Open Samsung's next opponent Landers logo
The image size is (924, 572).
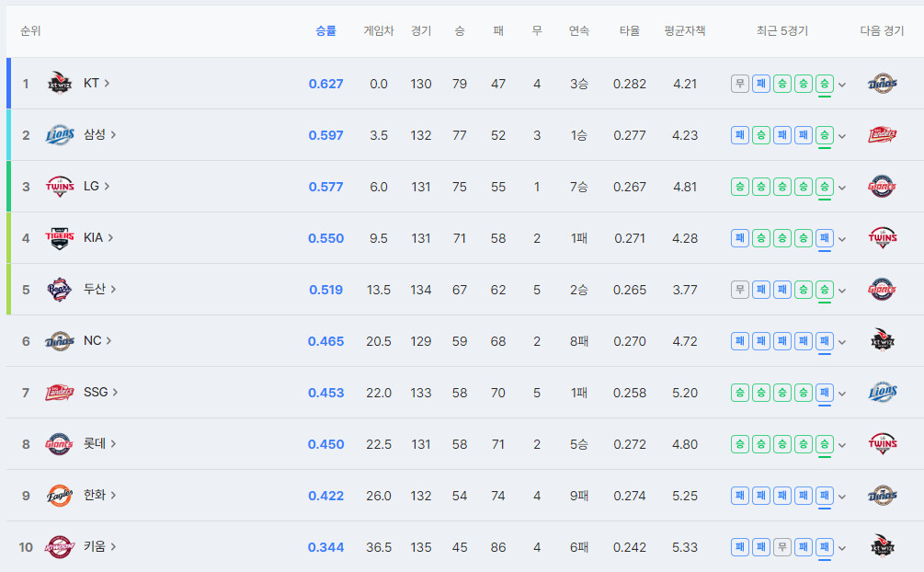[x=882, y=135]
